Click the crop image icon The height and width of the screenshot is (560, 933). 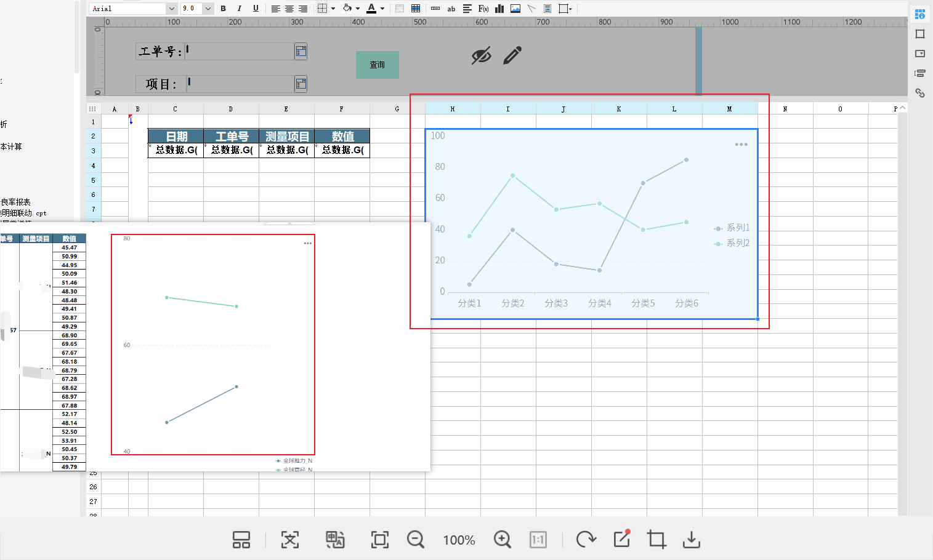(x=656, y=540)
